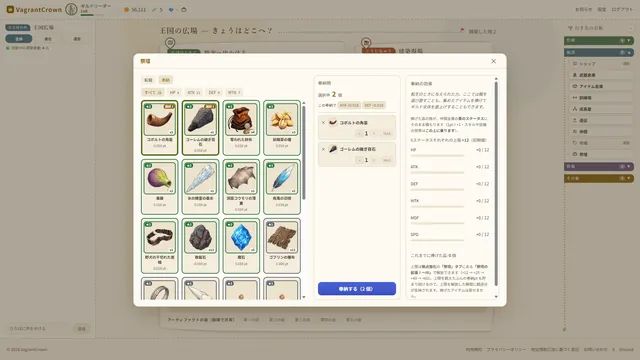Click the VagrantCrown logo icon
The image size is (640, 360).
pos(10,9)
